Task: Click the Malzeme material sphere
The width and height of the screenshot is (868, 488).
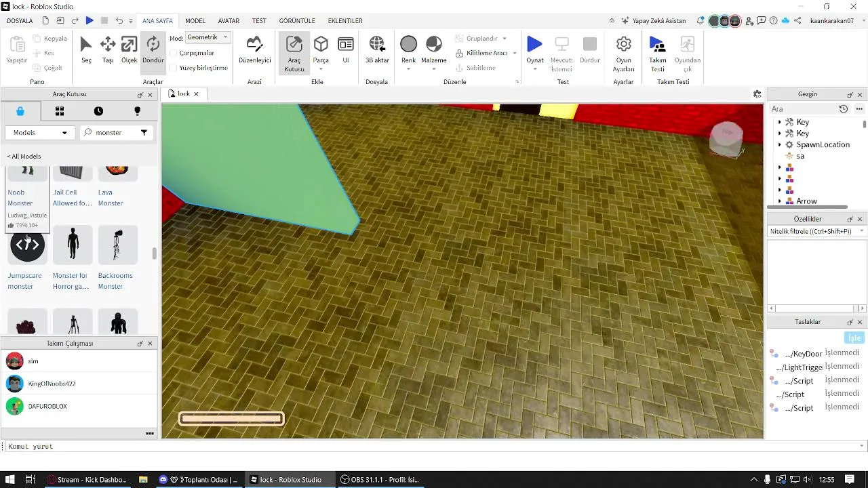Action: (433, 45)
